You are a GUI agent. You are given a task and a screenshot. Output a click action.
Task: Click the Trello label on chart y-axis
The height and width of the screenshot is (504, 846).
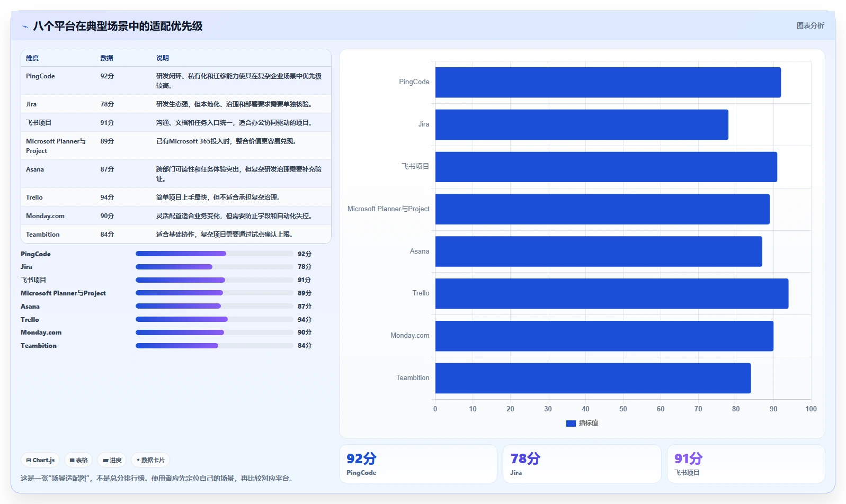coord(421,293)
